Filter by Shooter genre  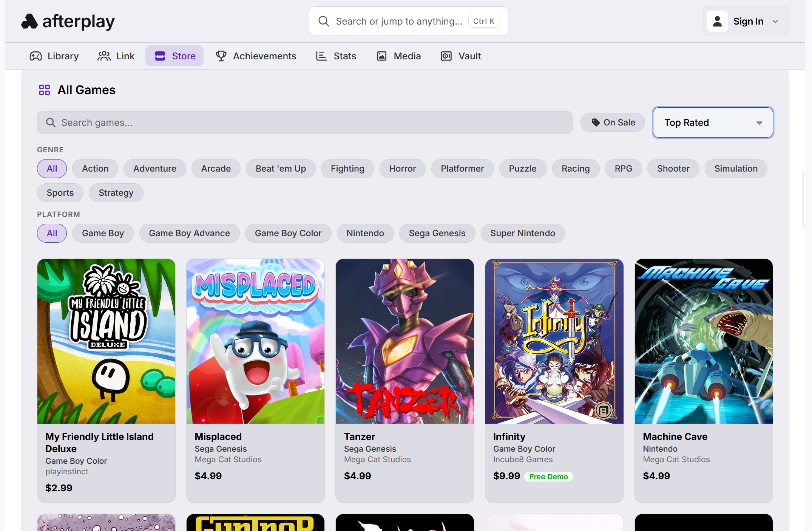[x=673, y=169]
